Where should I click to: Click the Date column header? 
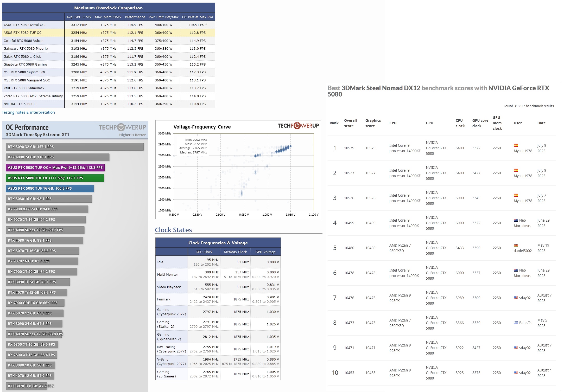point(541,123)
